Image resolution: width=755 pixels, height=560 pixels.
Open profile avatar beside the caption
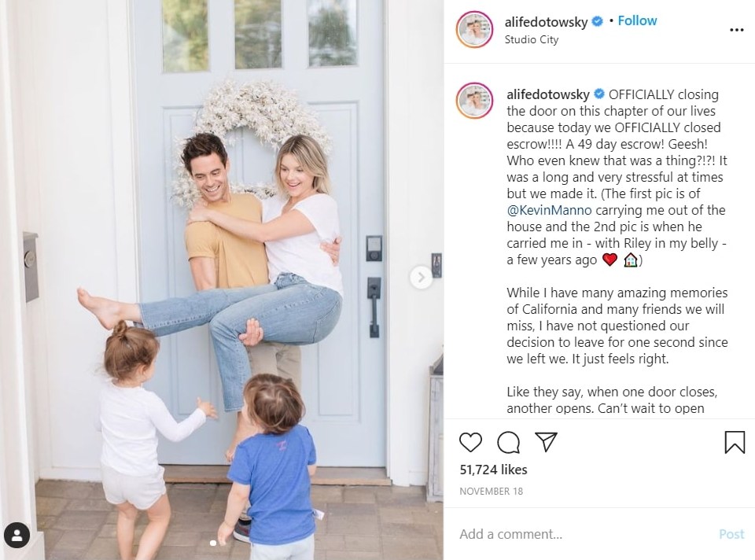pos(475,100)
